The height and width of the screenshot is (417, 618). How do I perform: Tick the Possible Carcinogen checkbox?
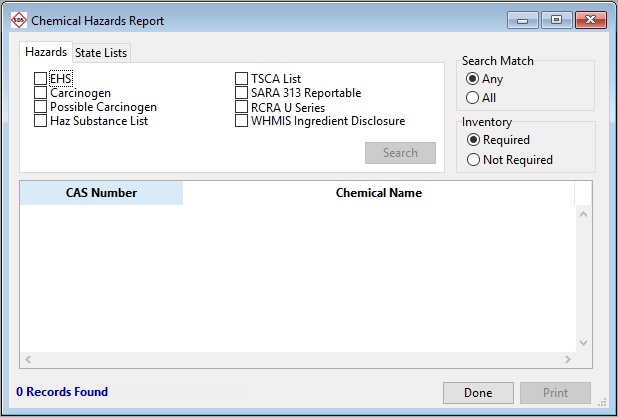coord(40,107)
